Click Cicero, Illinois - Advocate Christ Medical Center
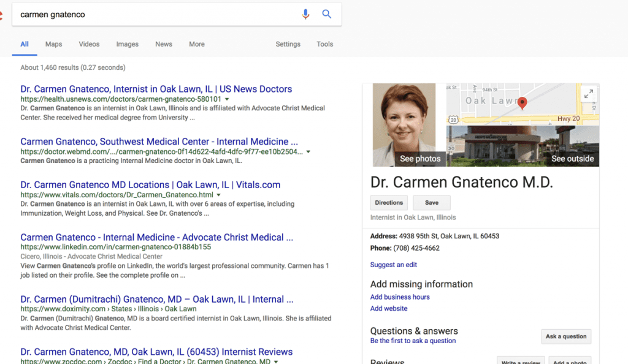Image resolution: width=628 pixels, height=364 pixels. tap(91, 256)
